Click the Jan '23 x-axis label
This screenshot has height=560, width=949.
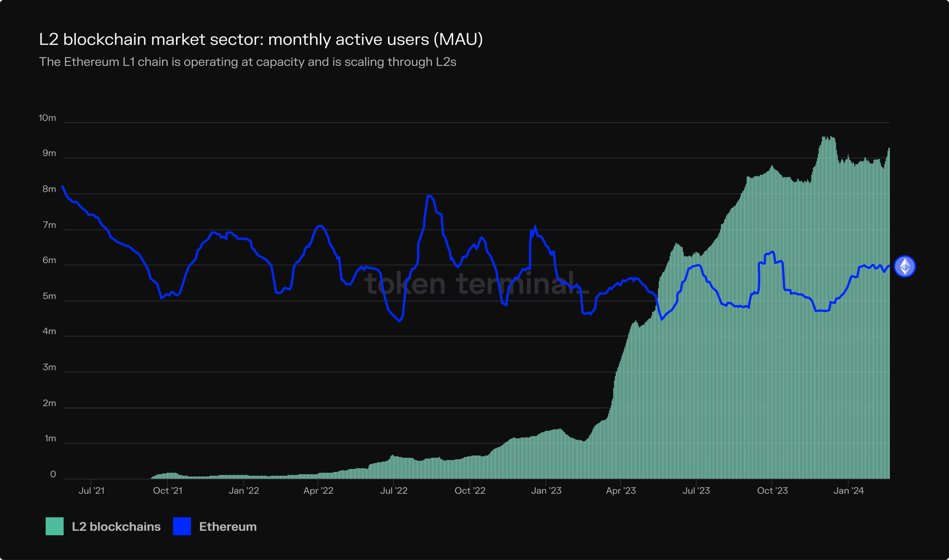(546, 490)
